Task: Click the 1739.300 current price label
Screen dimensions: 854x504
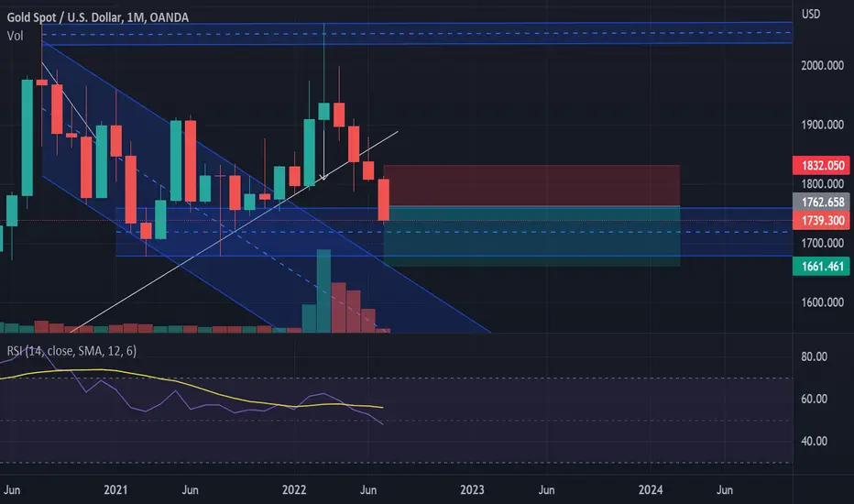Action: click(821, 221)
